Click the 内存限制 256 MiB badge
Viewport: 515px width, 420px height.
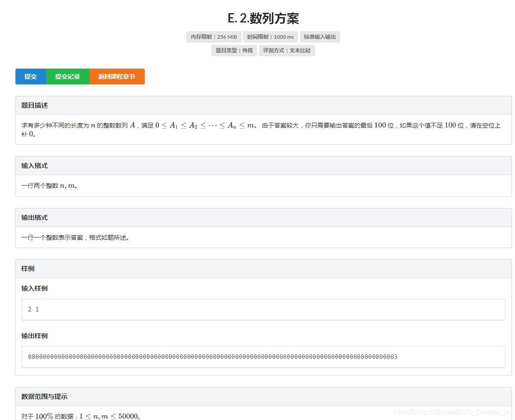[213, 37]
